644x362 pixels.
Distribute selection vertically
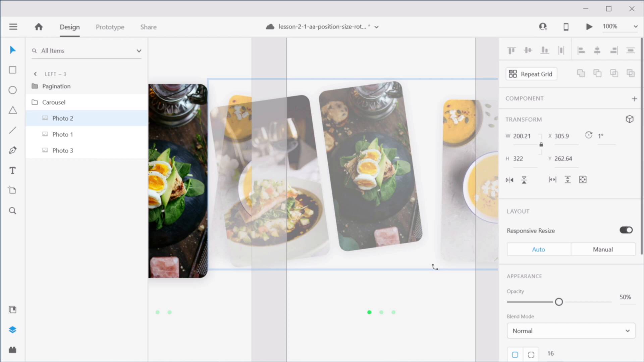click(631, 50)
